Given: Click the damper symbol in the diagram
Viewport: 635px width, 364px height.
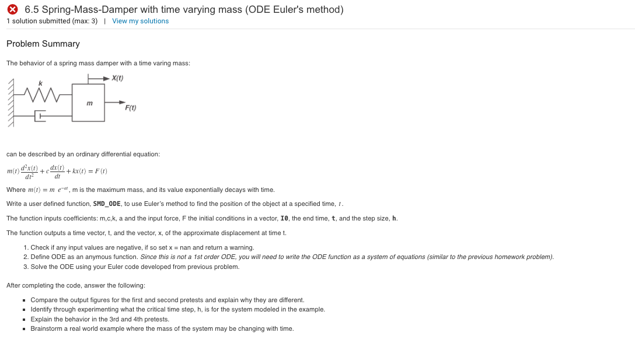Looking at the screenshot, I should tap(41, 116).
